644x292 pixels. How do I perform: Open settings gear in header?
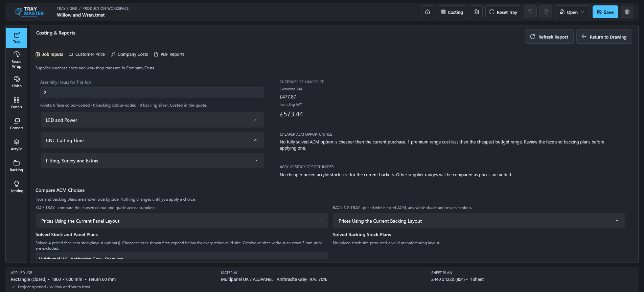tap(627, 12)
